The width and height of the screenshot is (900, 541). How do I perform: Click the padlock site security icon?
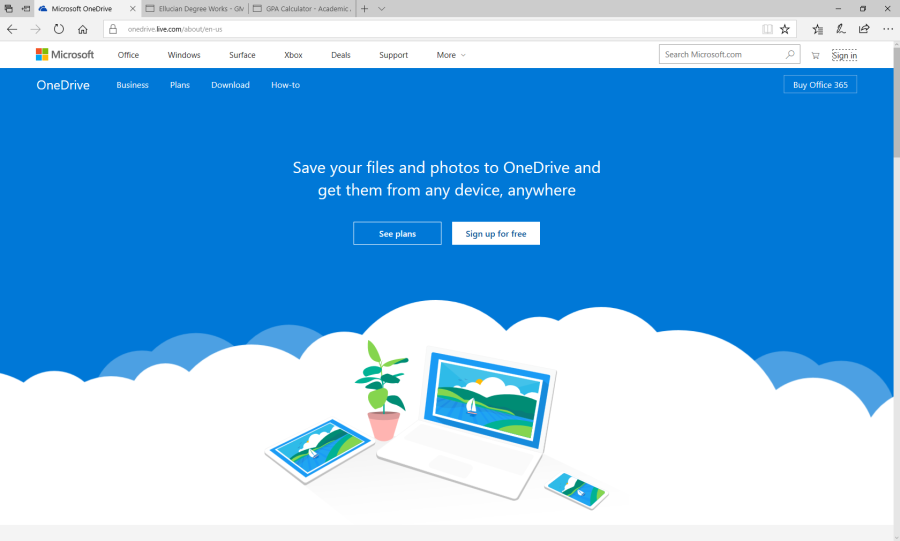(113, 29)
